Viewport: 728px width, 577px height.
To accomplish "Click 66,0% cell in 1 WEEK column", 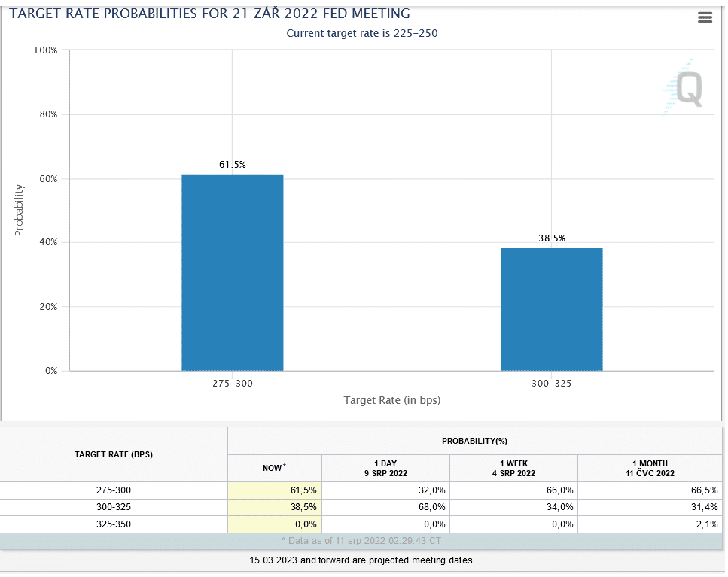I will click(515, 492).
